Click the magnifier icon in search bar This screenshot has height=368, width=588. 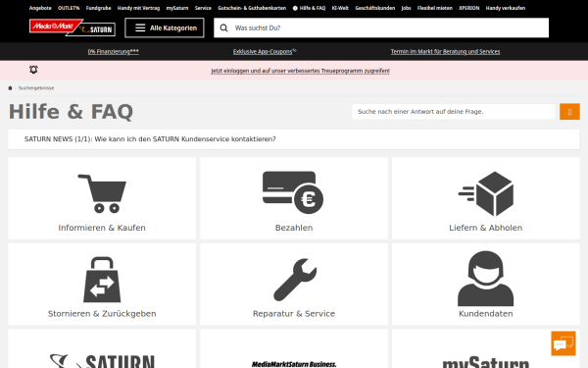pyautogui.click(x=223, y=27)
